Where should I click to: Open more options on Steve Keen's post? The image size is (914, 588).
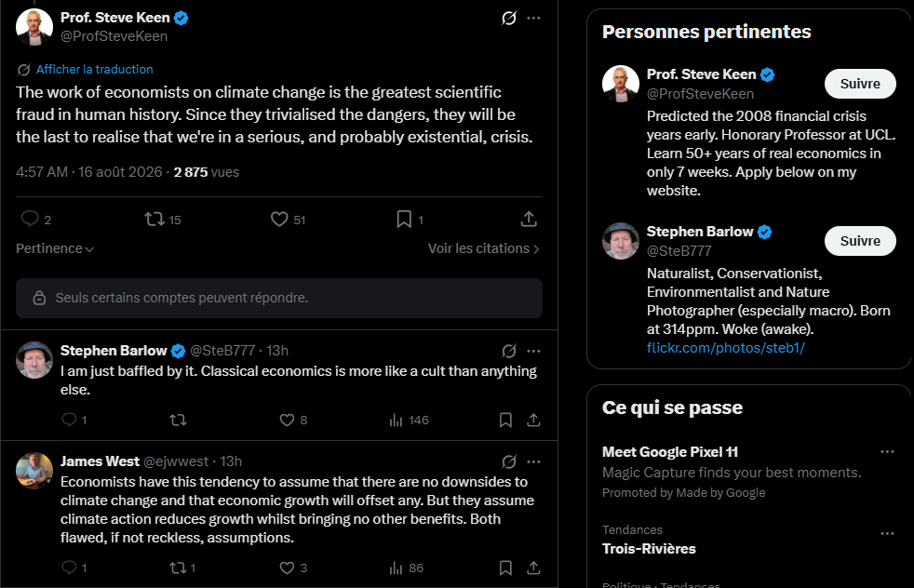click(533, 18)
